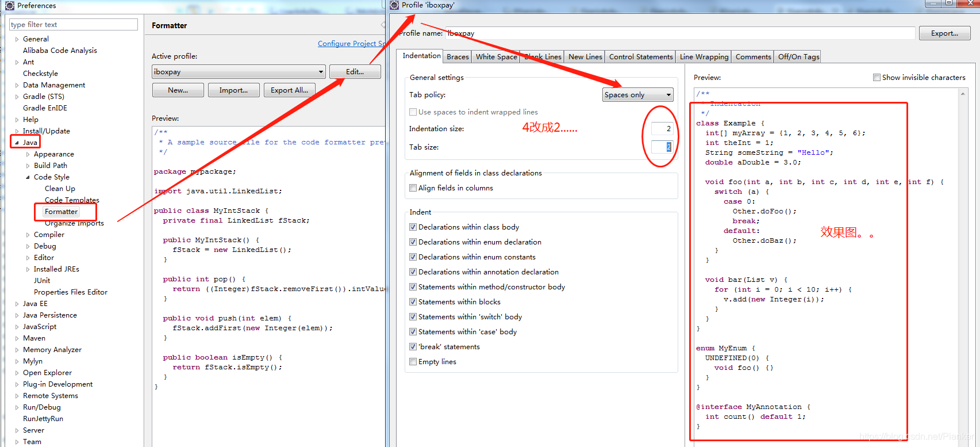980x447 pixels.
Task: Select Alibaba Code Analysis item
Action: click(60, 51)
